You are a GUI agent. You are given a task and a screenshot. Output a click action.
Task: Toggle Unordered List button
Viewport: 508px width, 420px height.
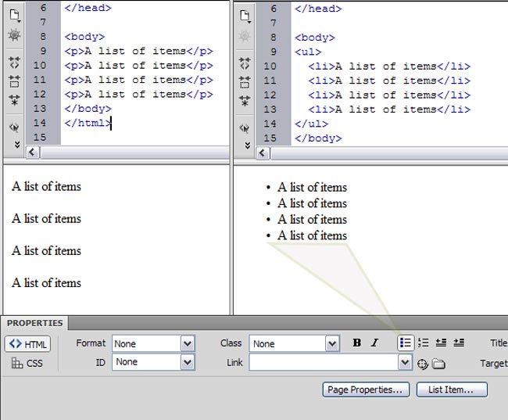tap(406, 343)
